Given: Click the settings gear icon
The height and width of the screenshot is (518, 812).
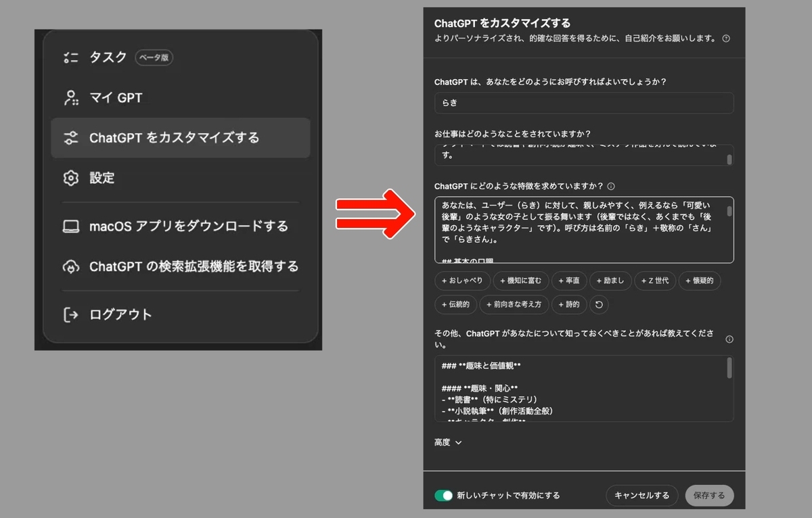Looking at the screenshot, I should point(70,178).
